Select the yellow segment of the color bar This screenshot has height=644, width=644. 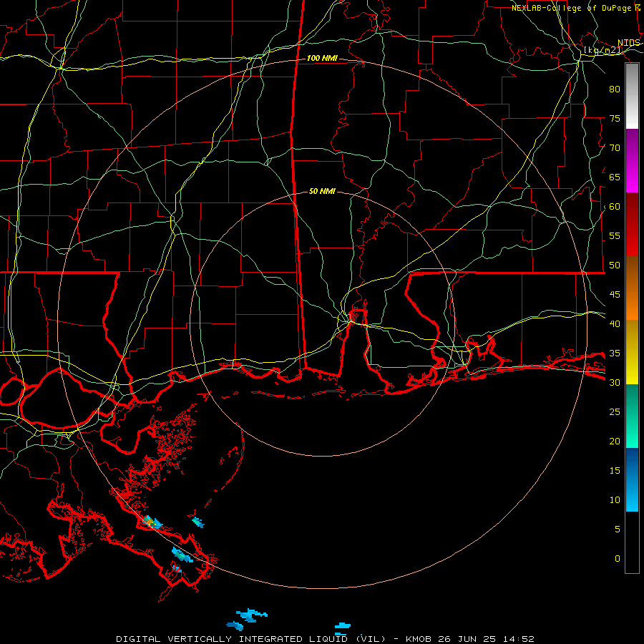click(x=632, y=352)
